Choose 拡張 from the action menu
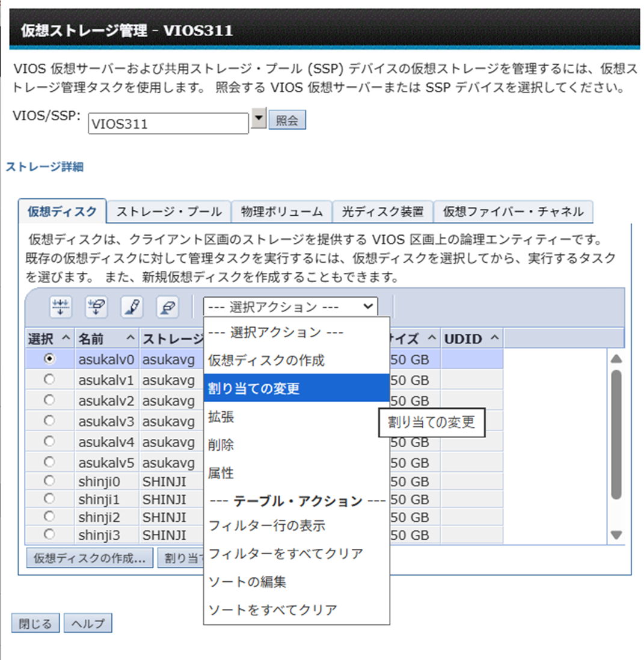This screenshot has width=644, height=660. 296,417
